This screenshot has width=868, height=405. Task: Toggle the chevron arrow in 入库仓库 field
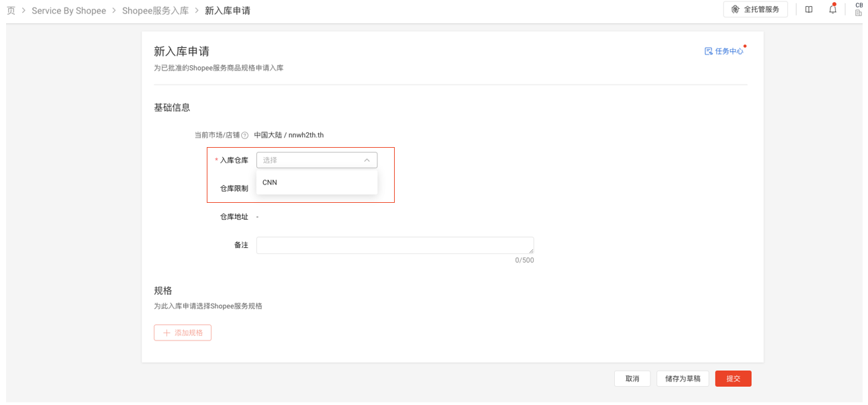coord(367,160)
